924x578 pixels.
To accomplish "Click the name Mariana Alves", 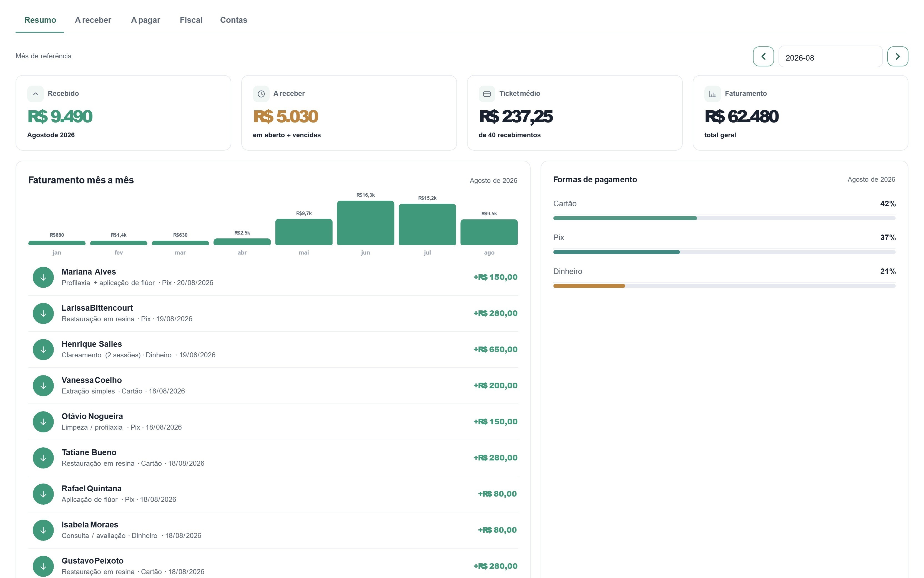I will coord(89,272).
